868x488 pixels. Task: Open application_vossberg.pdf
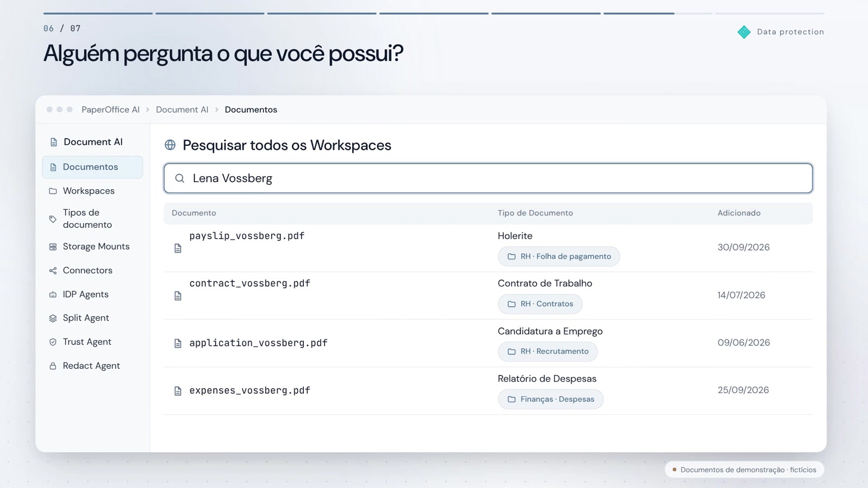coord(258,343)
